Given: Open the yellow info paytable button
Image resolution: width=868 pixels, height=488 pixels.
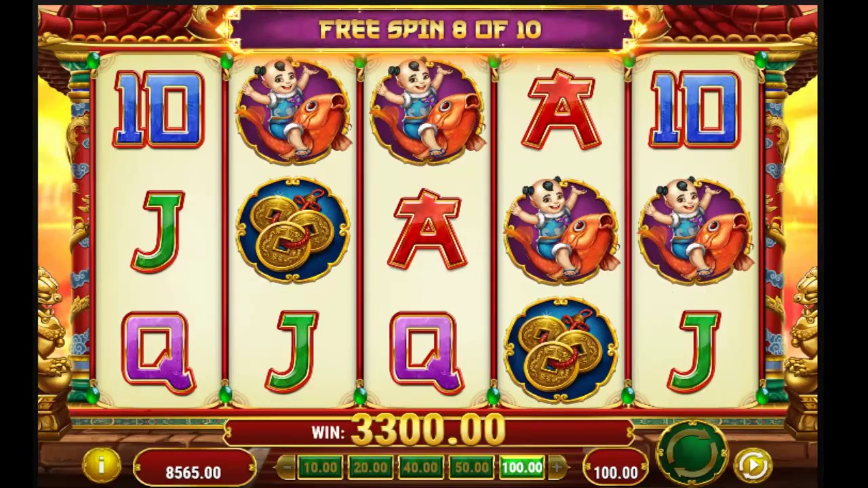Looking at the screenshot, I should 101,465.
